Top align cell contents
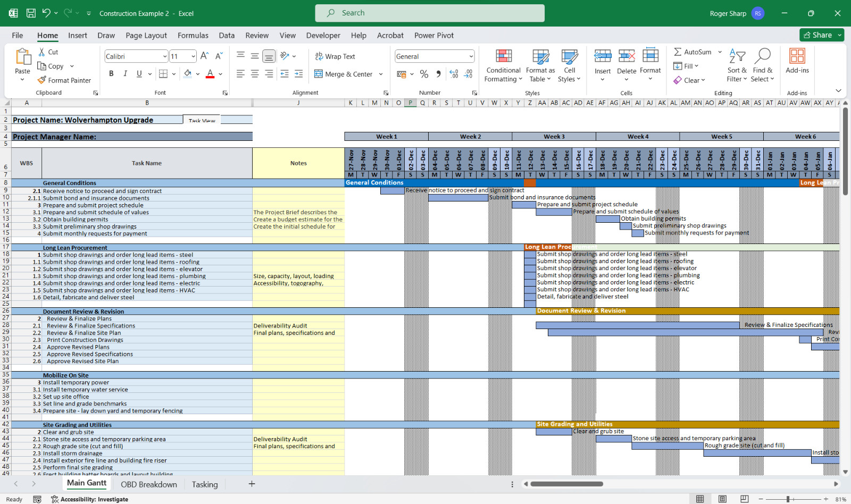 point(240,56)
